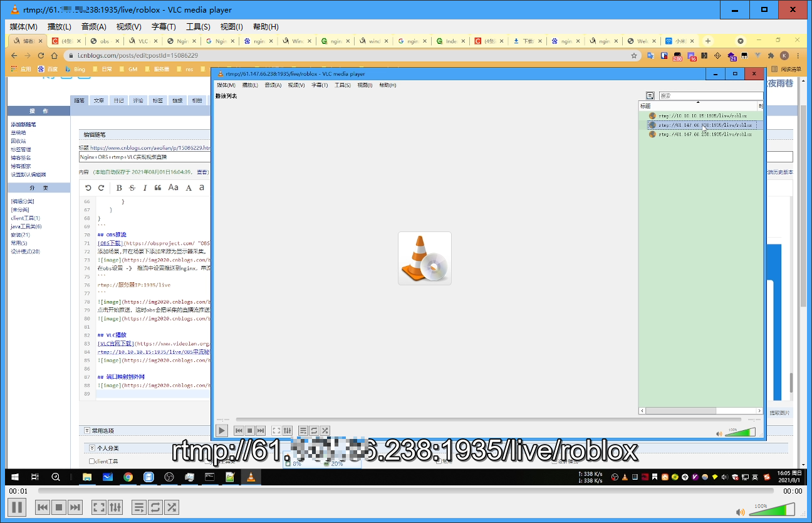Open the 日记 tab on the cnblogs page
This screenshot has height=523, width=812.
click(x=118, y=100)
